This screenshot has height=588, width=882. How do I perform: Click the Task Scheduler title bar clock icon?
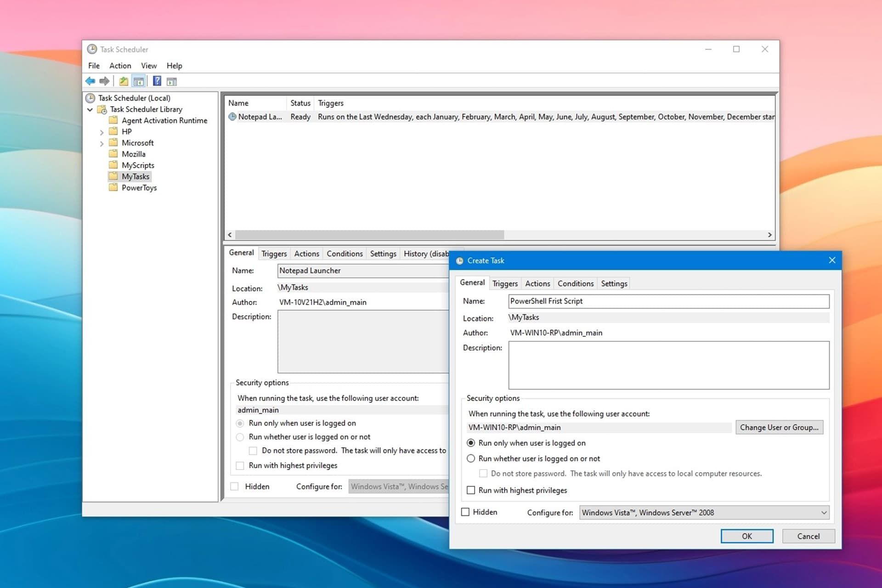pos(92,49)
